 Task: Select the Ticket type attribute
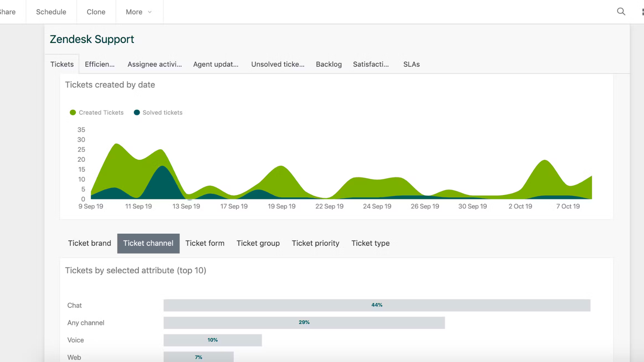click(x=370, y=243)
